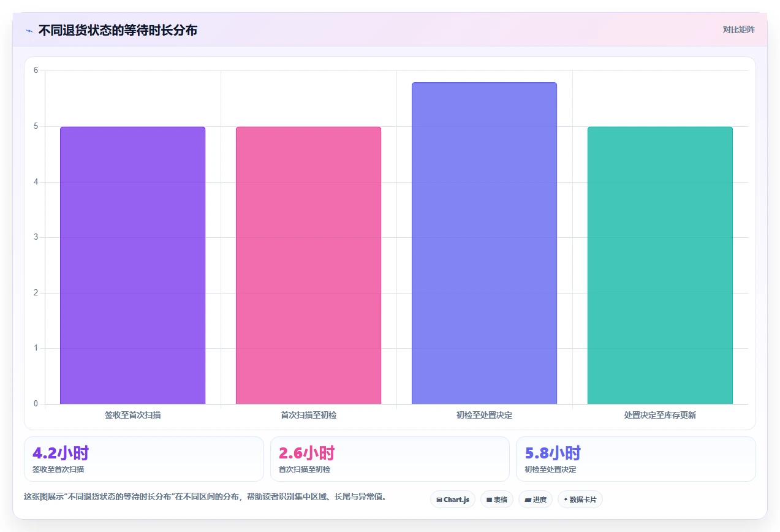Click the y-axis value 6
The height and width of the screenshot is (532, 780).
click(x=36, y=70)
